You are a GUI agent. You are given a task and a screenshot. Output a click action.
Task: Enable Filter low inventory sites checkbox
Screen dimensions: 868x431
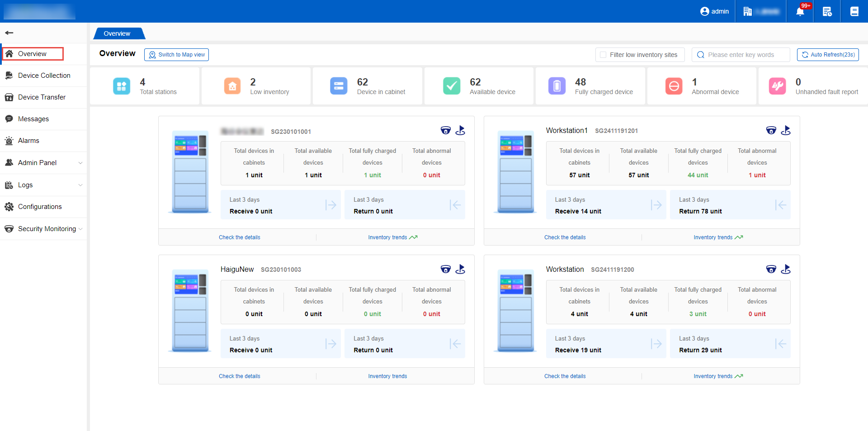pyautogui.click(x=603, y=55)
